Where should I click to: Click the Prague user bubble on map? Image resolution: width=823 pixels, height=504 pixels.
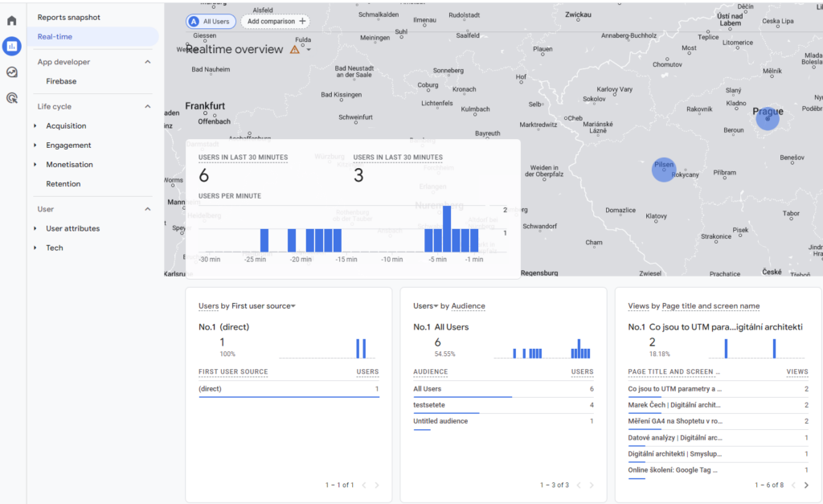coord(768,119)
